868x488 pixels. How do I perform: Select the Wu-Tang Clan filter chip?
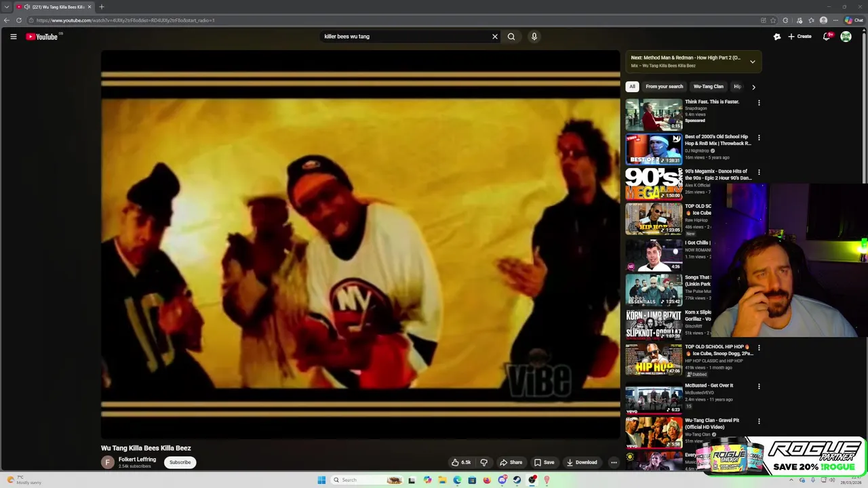(708, 87)
